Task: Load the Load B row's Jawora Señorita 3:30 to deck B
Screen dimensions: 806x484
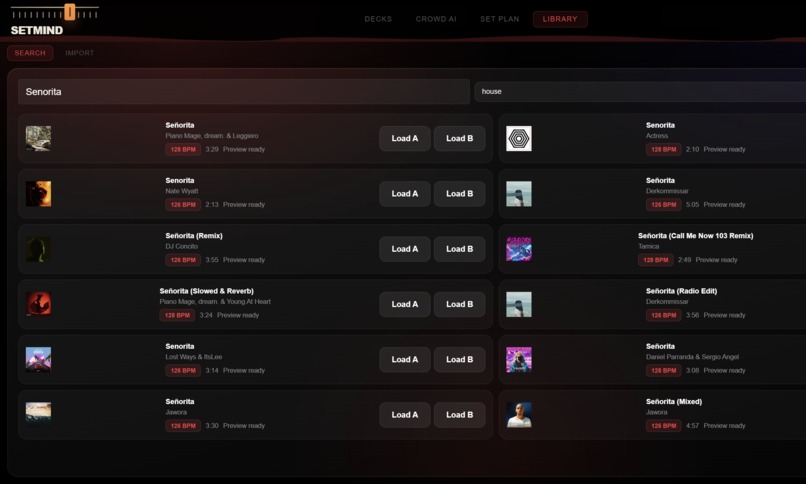Action: point(460,415)
